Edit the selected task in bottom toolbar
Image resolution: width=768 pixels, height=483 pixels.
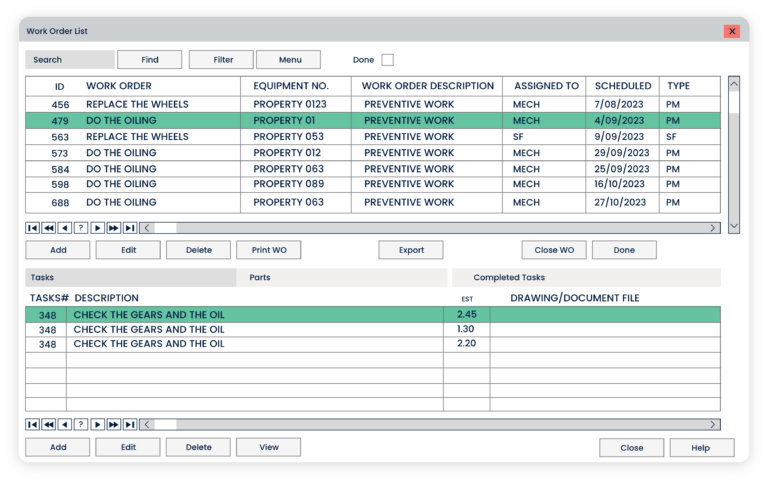coord(128,447)
